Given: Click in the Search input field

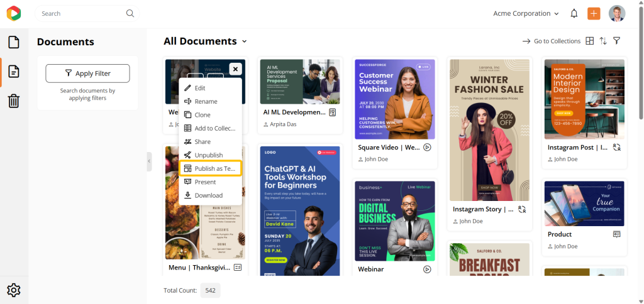Looking at the screenshot, I should tap(80, 14).
